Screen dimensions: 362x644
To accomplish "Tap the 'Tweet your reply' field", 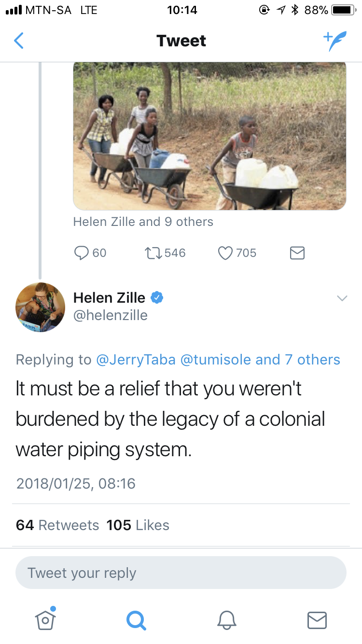I will tap(181, 573).
